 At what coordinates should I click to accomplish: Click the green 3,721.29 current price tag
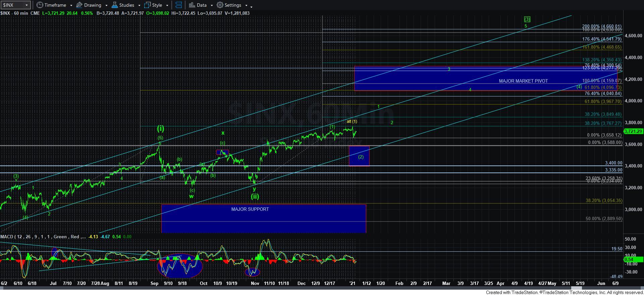(633, 131)
